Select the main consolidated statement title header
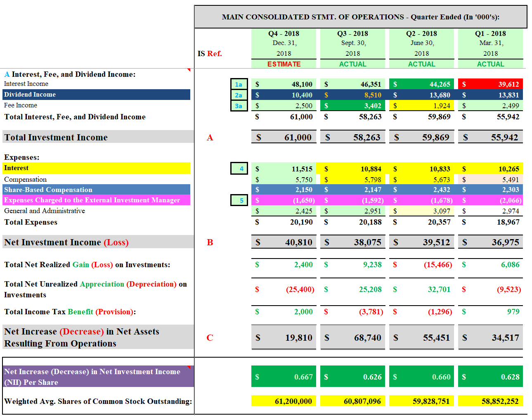The width and height of the screenshot is (532, 420). [360, 17]
